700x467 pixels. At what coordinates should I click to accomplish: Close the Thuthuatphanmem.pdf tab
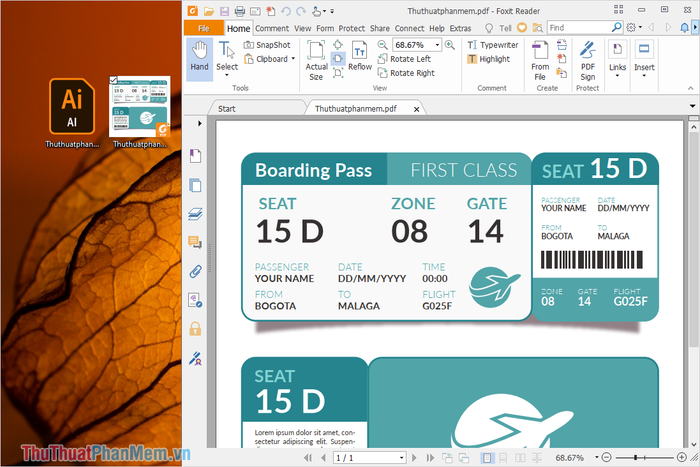(417, 109)
